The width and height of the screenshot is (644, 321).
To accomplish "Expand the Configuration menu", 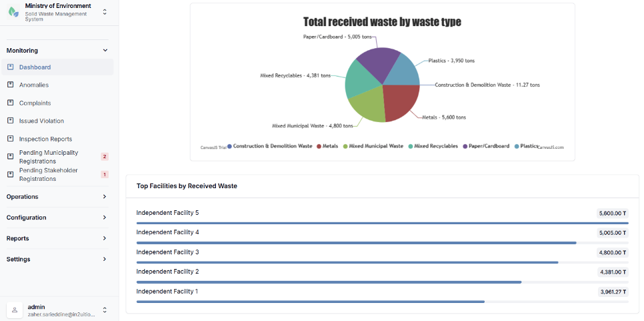I will click(57, 218).
